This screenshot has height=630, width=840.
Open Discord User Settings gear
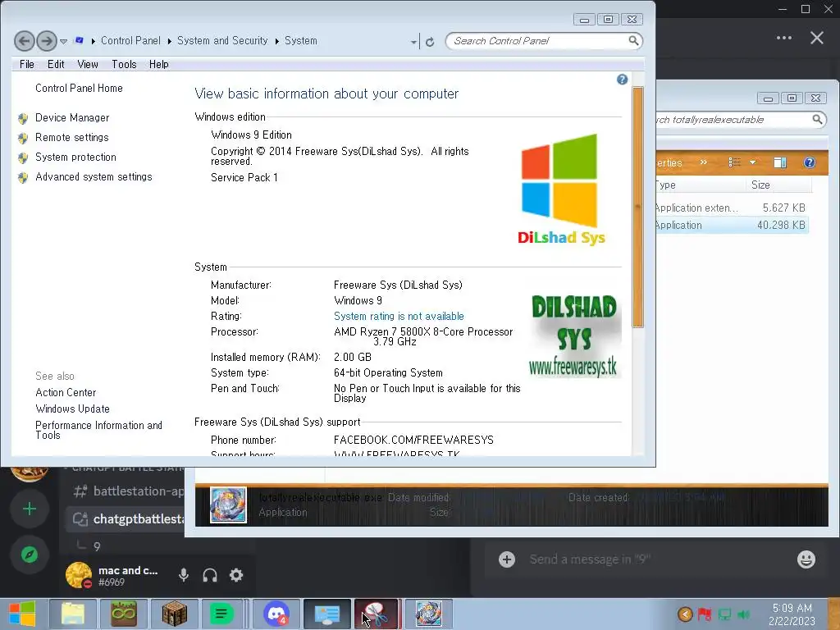point(236,575)
